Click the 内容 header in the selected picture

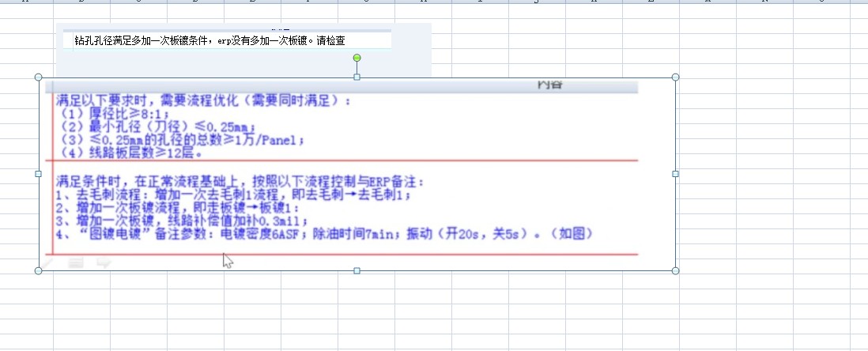coord(549,85)
